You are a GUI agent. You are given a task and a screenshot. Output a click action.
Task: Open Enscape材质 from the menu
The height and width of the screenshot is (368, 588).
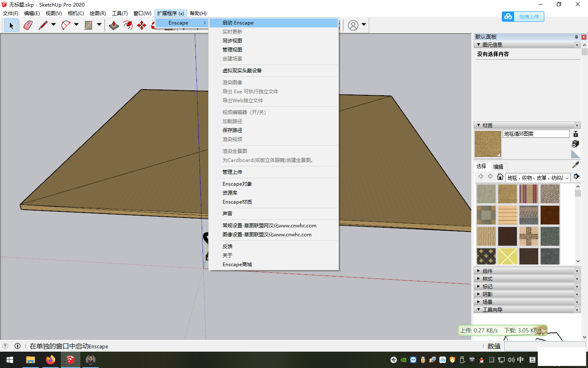tap(274, 202)
